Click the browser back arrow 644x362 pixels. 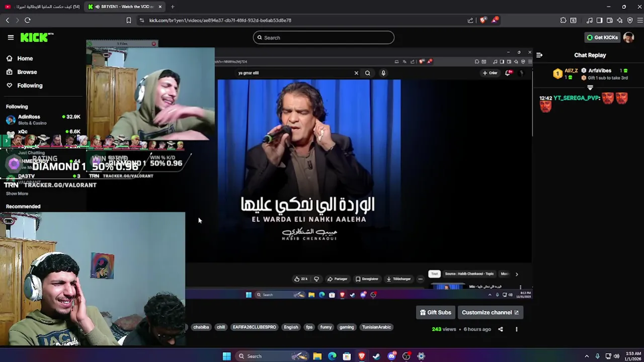point(8,20)
